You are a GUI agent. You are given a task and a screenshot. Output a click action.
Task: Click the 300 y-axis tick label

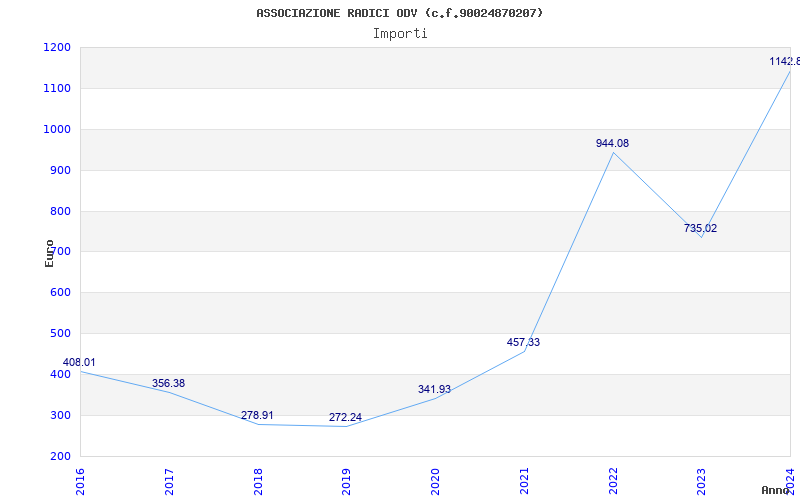[59, 415]
